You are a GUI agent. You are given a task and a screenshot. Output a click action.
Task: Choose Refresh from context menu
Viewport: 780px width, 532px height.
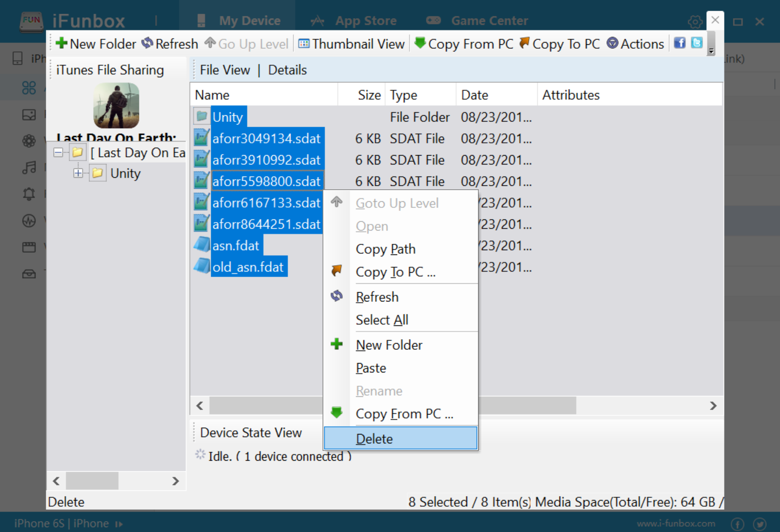(x=401, y=297)
